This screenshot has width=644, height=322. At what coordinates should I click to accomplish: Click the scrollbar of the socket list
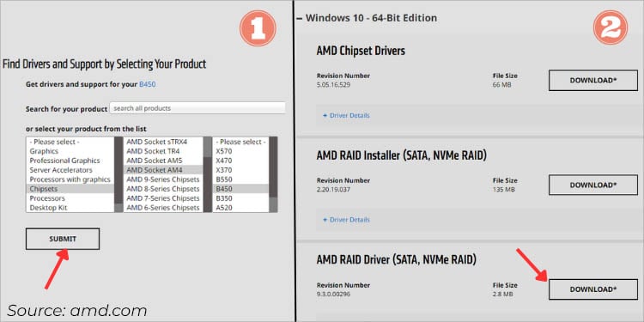208,174
